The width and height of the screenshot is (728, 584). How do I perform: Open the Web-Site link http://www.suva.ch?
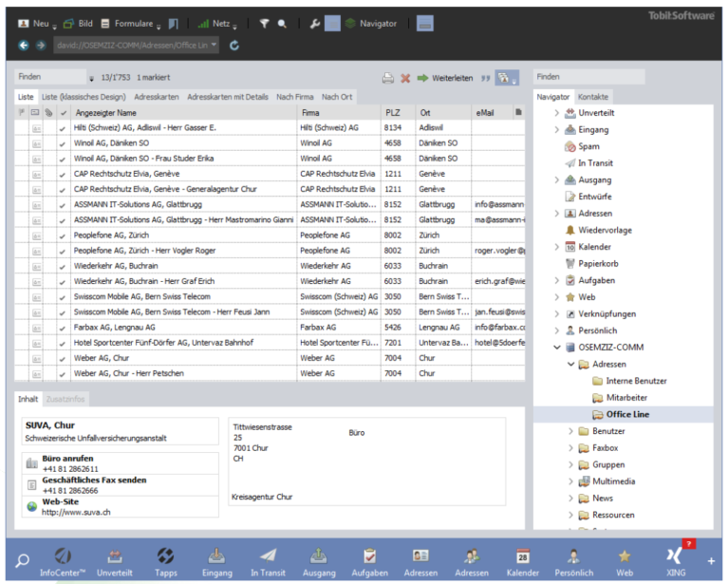click(x=76, y=512)
